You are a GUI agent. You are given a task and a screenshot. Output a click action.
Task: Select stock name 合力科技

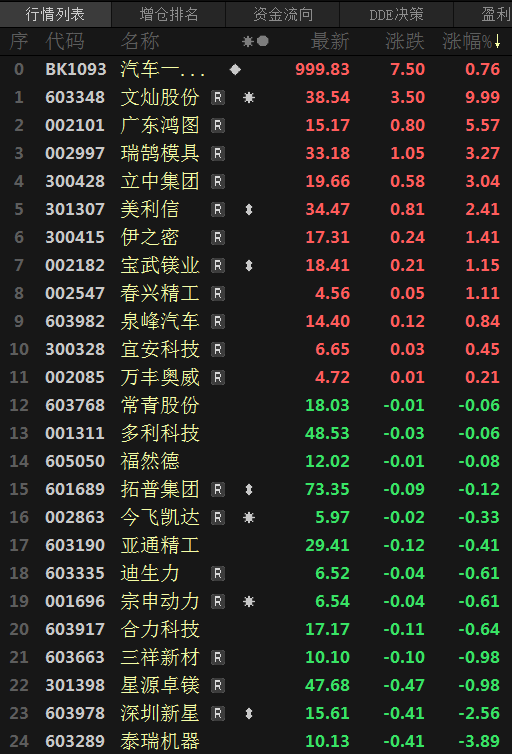[x=160, y=629]
